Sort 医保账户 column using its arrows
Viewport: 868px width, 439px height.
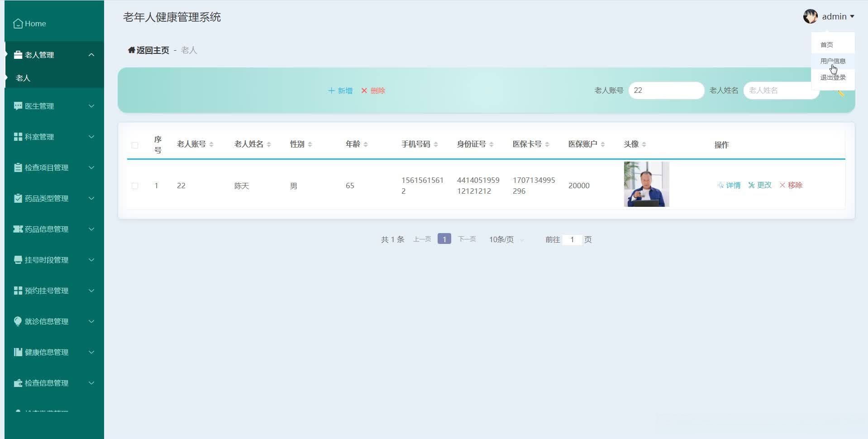(603, 144)
